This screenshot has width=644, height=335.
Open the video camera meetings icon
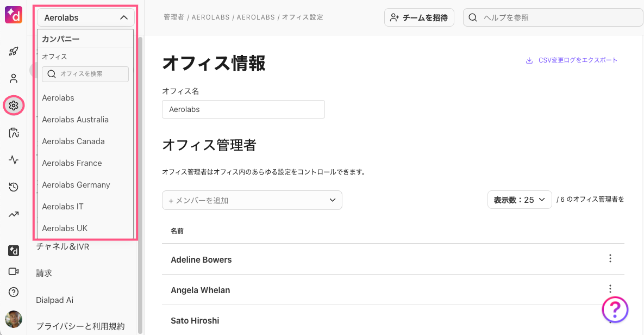pyautogui.click(x=14, y=271)
